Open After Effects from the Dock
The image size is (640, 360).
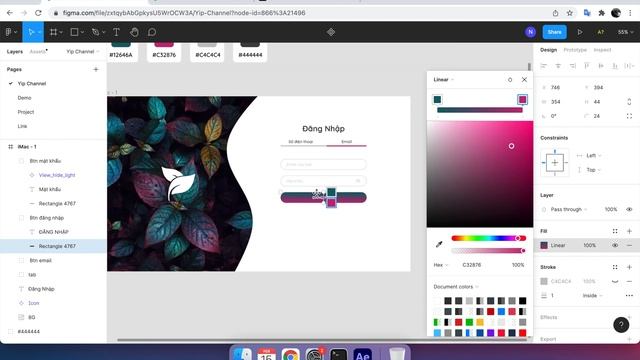[362, 354]
